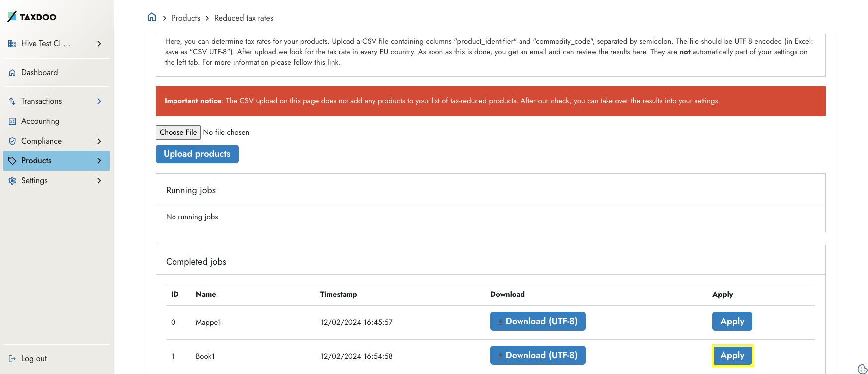Download the Book1 UTF-8 file
The height and width of the screenshot is (374, 868).
click(538, 355)
